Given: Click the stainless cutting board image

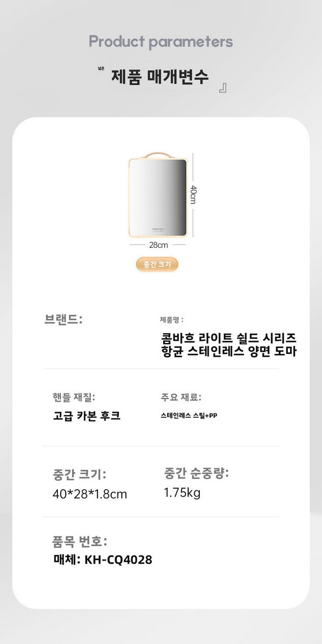Looking at the screenshot, I should [x=158, y=197].
